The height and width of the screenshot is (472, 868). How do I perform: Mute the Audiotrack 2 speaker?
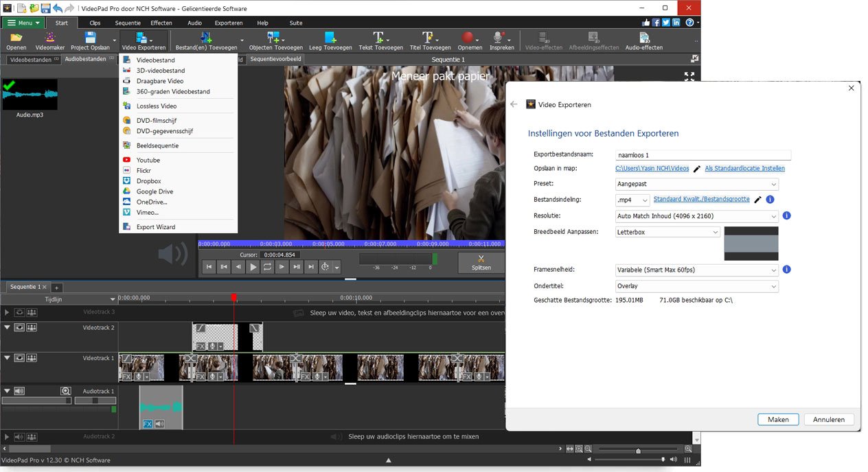[x=19, y=436]
